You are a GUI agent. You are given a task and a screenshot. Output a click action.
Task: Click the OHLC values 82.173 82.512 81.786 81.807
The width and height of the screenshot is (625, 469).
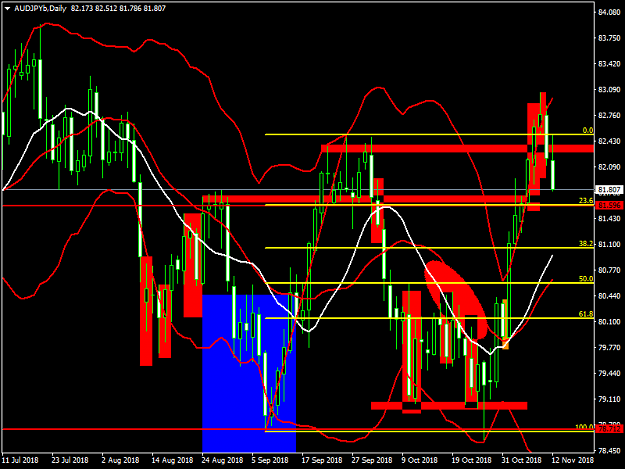[118, 8]
